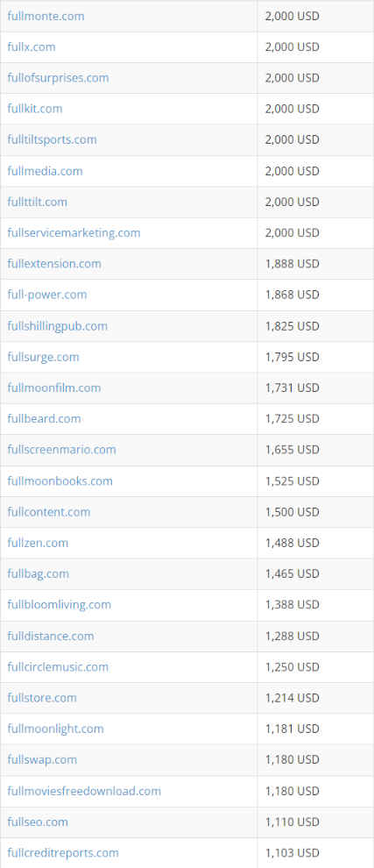Open fullservicemarketing.com listing
This screenshot has width=374, height=868.
pos(74,233)
